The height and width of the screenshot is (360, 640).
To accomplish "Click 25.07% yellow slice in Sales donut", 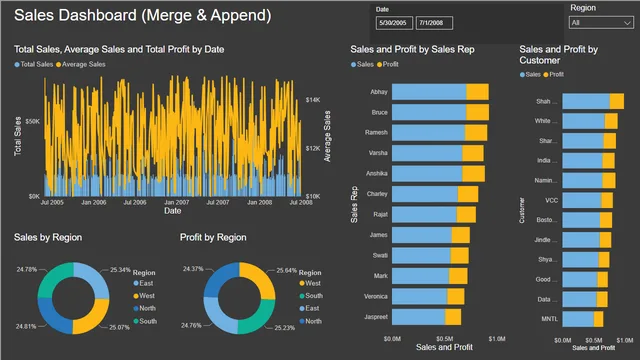I will 92,318.
